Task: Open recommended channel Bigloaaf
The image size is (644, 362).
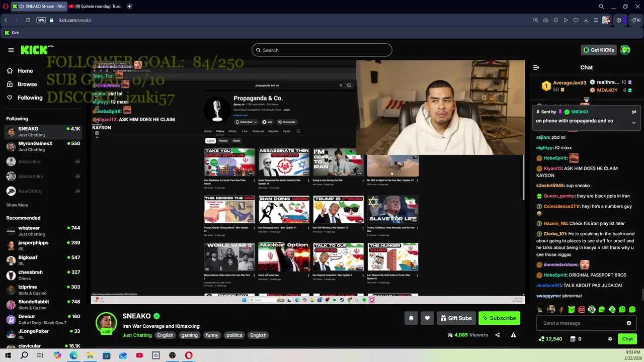Action: pyautogui.click(x=43, y=260)
